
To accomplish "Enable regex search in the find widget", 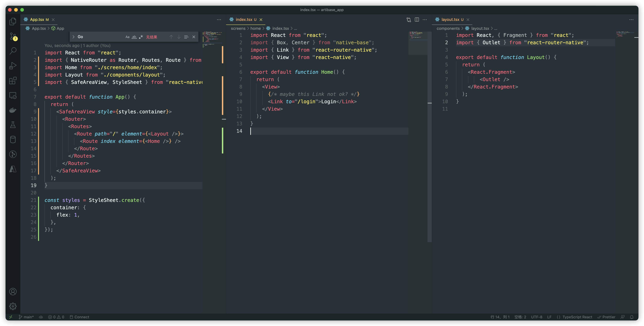I will coord(141,37).
